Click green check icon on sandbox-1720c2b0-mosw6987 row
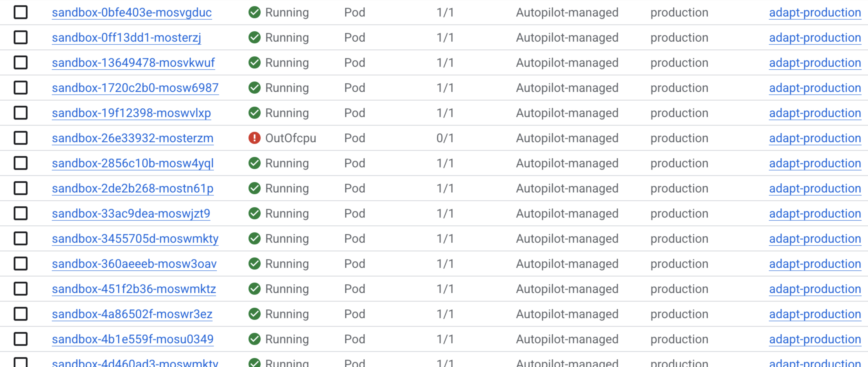This screenshot has height=367, width=868. click(254, 88)
